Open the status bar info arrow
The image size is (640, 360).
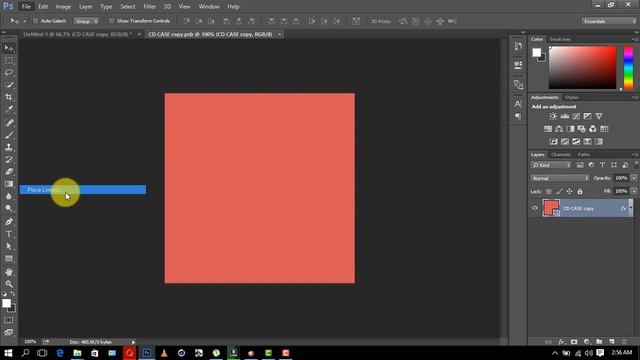pos(133,342)
